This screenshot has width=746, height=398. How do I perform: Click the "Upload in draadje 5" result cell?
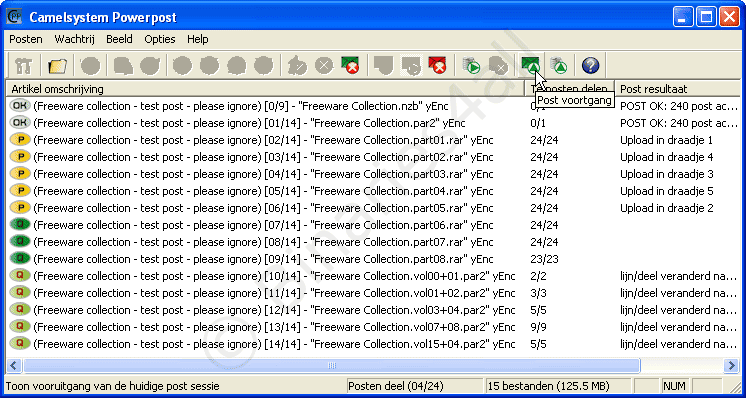pyautogui.click(x=667, y=191)
